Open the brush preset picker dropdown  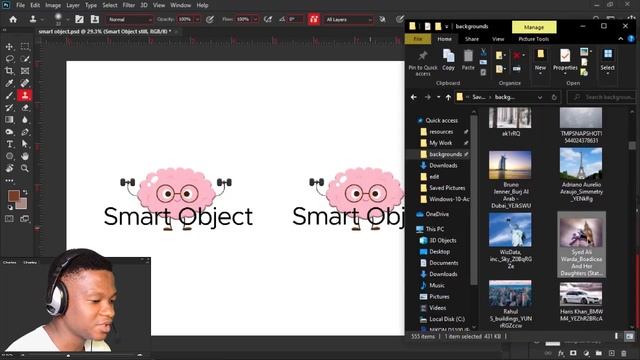[x=67, y=19]
